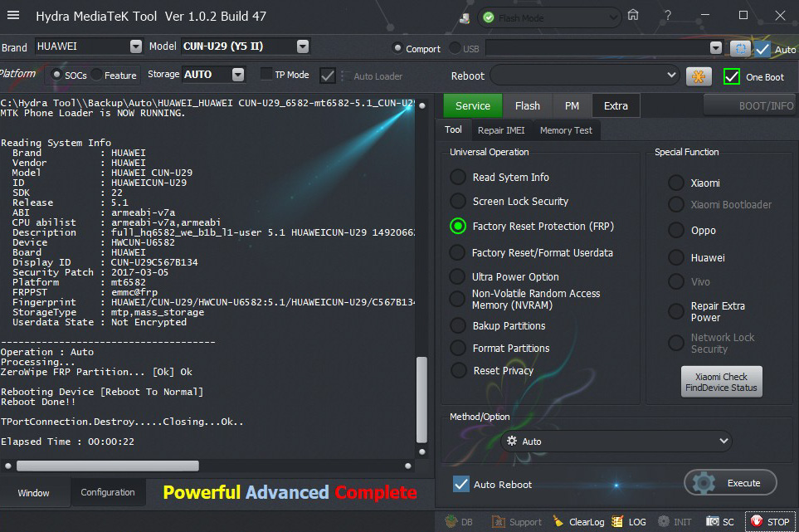The width and height of the screenshot is (799, 532).
Task: Select Factory Reset Protection (FRP) option
Action: coord(458,227)
